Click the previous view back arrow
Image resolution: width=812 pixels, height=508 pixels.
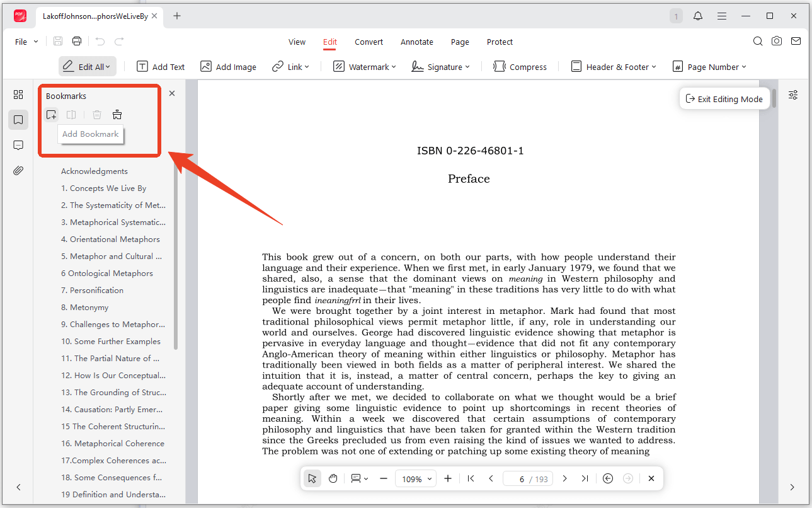click(608, 478)
